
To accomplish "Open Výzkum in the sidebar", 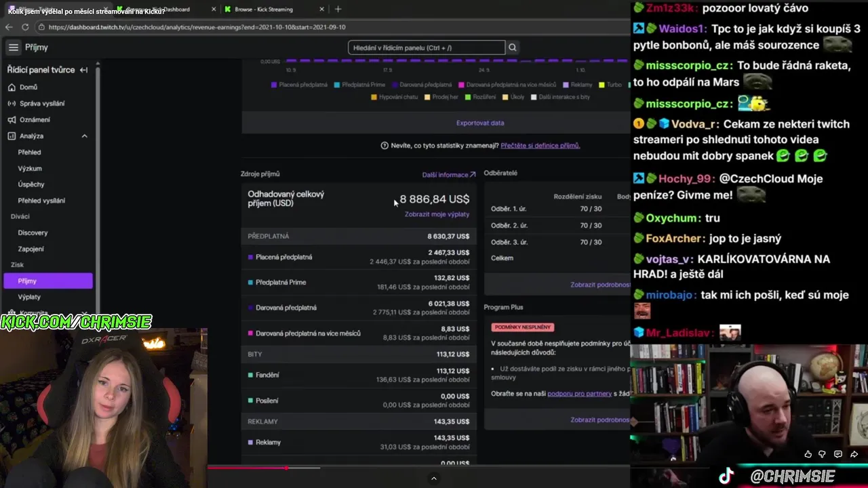I will (x=30, y=168).
